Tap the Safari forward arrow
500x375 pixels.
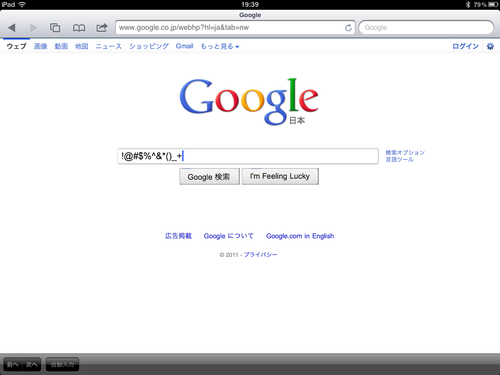[x=33, y=28]
